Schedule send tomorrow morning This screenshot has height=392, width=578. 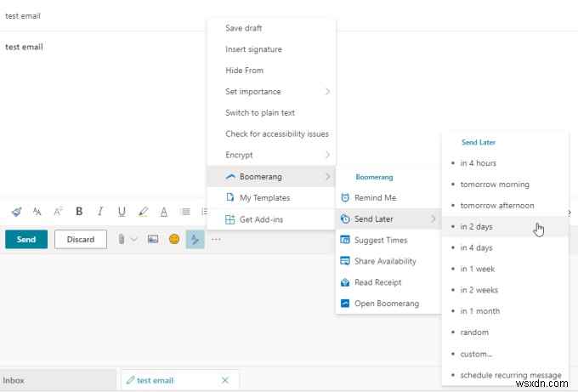[x=505, y=185]
